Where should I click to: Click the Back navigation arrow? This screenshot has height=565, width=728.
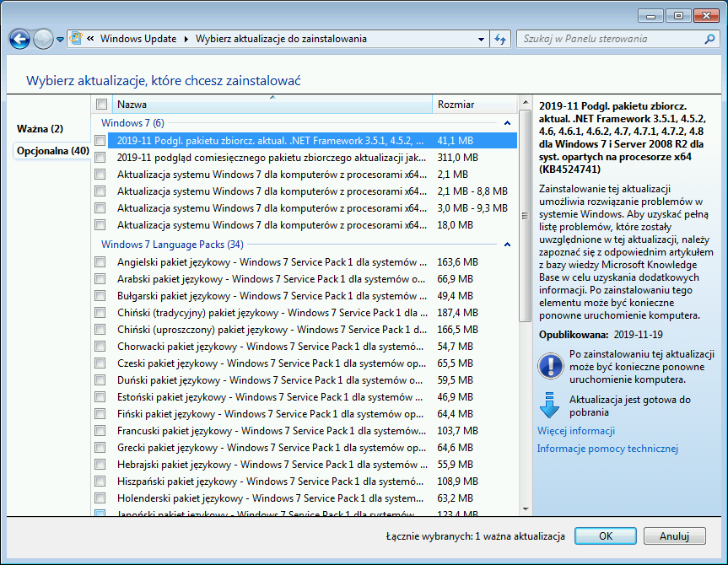pos(19,39)
